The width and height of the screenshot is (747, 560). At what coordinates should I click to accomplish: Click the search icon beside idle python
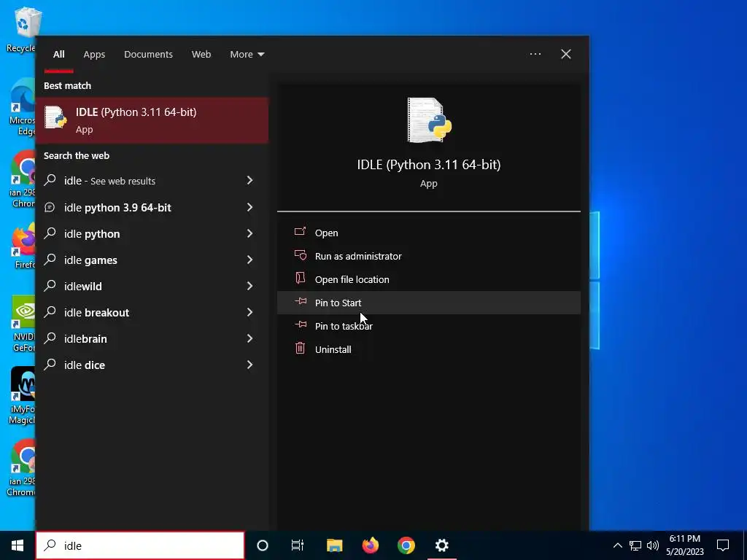[x=50, y=233]
